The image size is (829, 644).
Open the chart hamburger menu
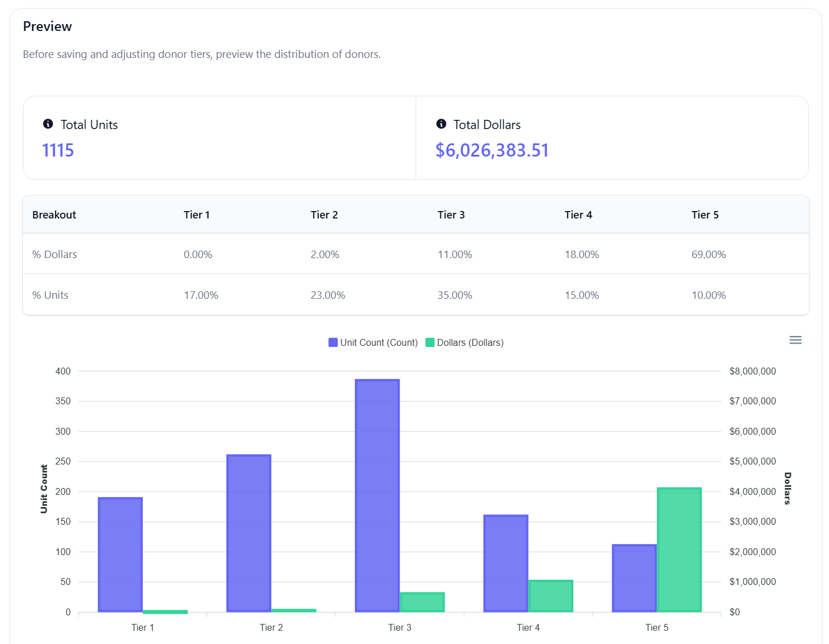coord(796,340)
